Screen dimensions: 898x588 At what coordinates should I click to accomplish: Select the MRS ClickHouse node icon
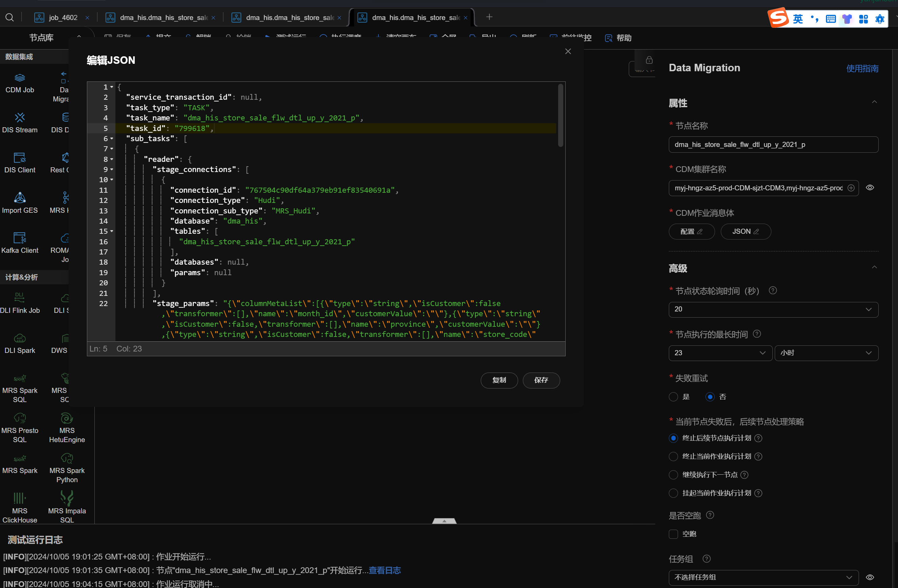pos(20,499)
